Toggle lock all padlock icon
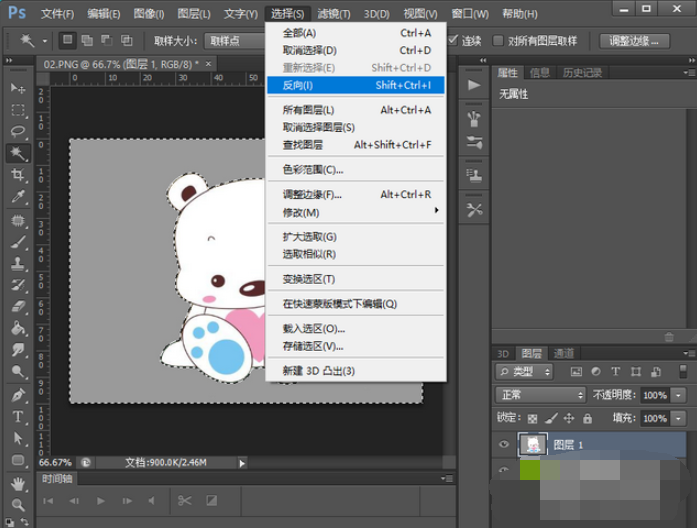 point(587,418)
